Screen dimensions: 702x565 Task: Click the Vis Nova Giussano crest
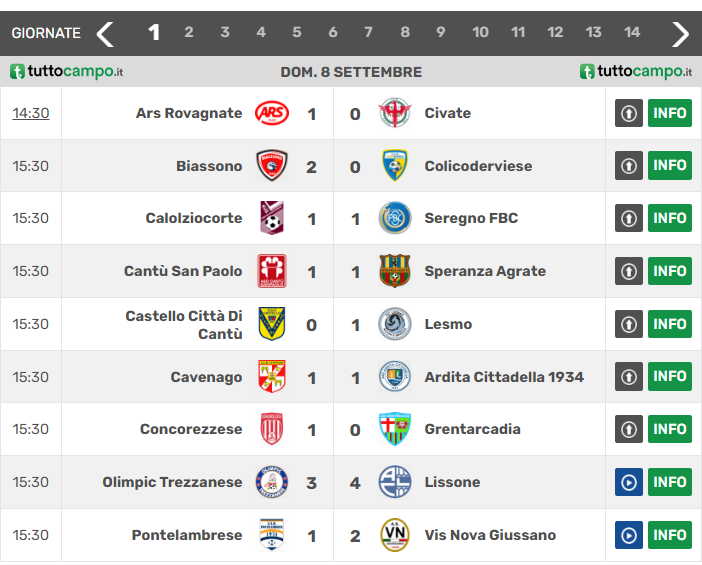click(395, 535)
